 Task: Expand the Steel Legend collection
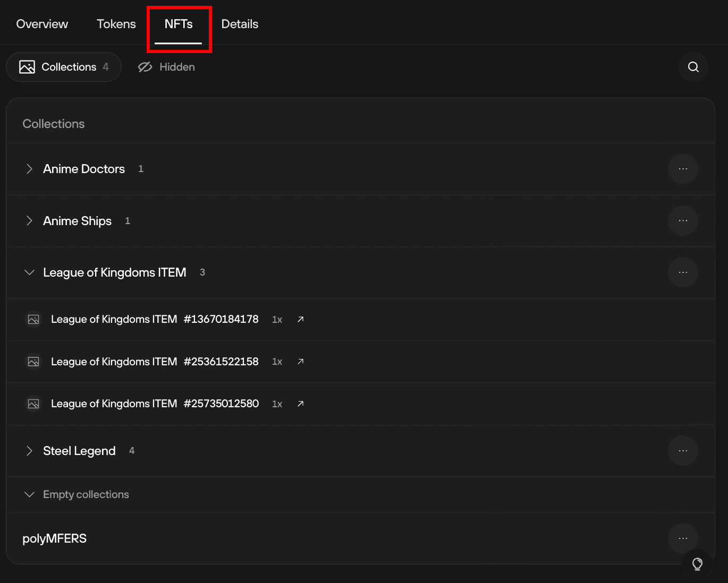click(29, 451)
